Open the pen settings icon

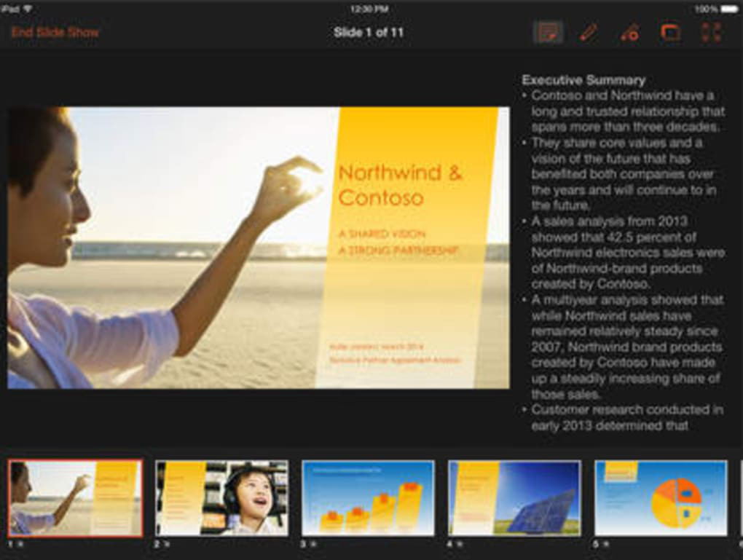click(x=630, y=33)
